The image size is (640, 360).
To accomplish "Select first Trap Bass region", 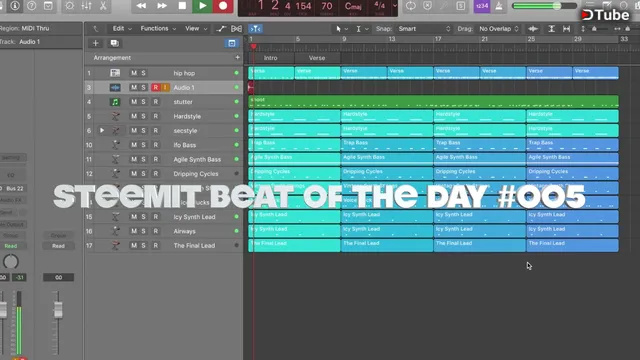I will 294,145.
